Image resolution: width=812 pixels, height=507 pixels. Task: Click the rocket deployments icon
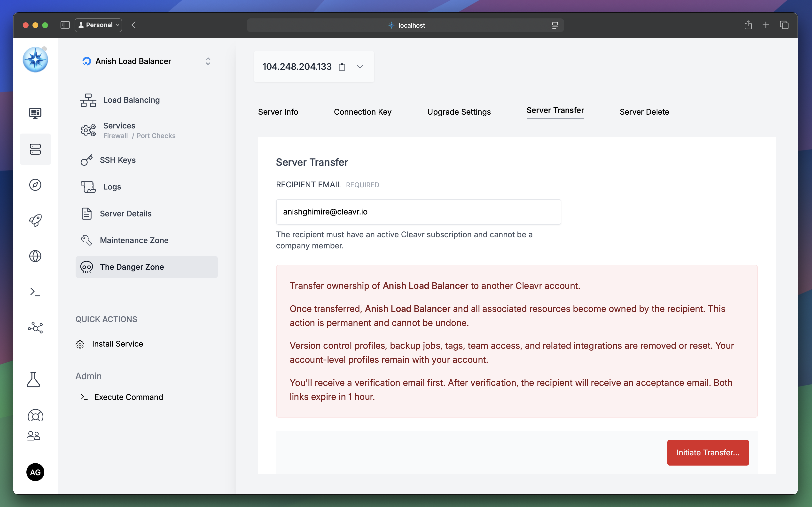click(35, 220)
